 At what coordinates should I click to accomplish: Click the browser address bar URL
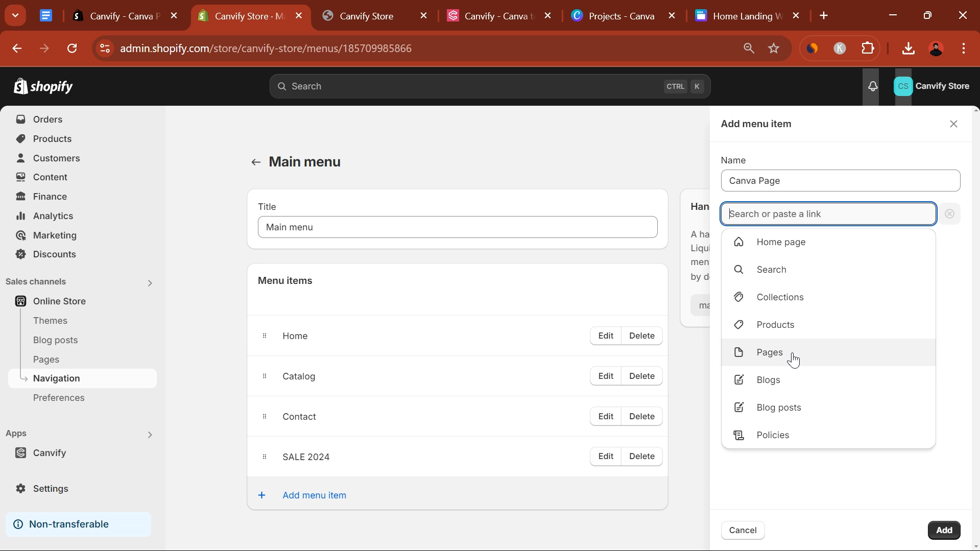tap(266, 49)
